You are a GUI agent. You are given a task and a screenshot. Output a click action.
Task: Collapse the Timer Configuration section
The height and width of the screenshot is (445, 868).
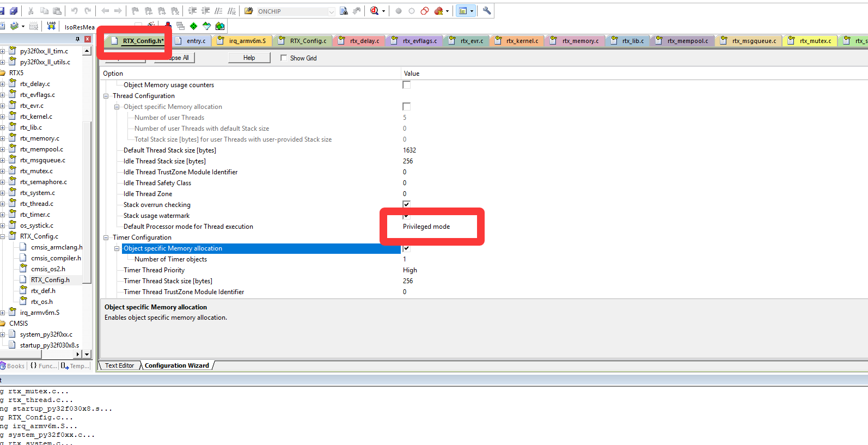pyautogui.click(x=106, y=237)
